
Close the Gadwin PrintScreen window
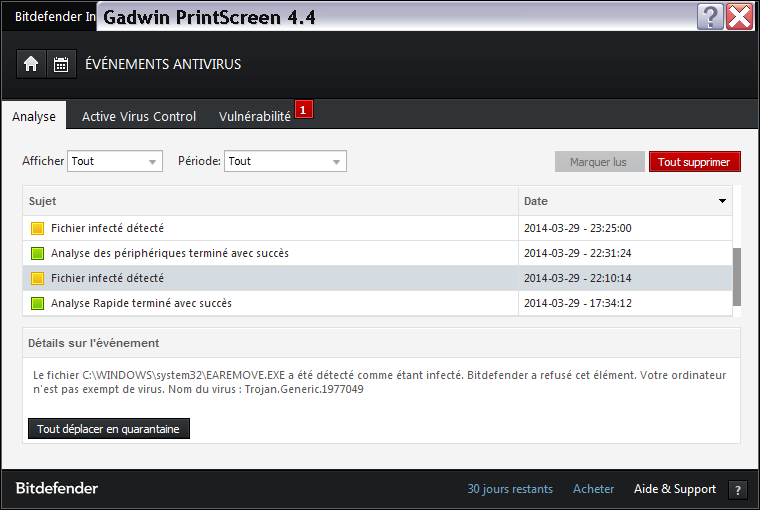pyautogui.click(x=740, y=17)
